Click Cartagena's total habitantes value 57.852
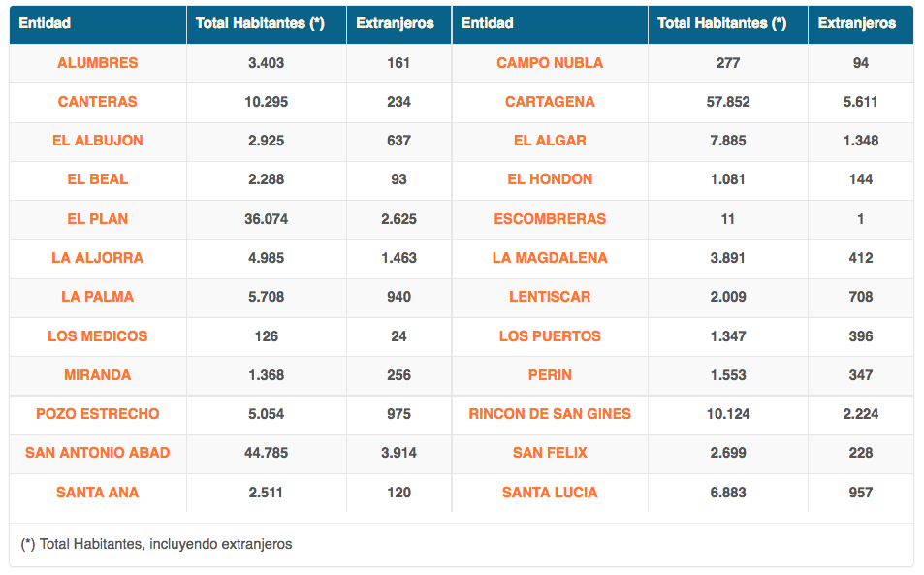Image resolution: width=924 pixels, height=575 pixels. pyautogui.click(x=728, y=102)
